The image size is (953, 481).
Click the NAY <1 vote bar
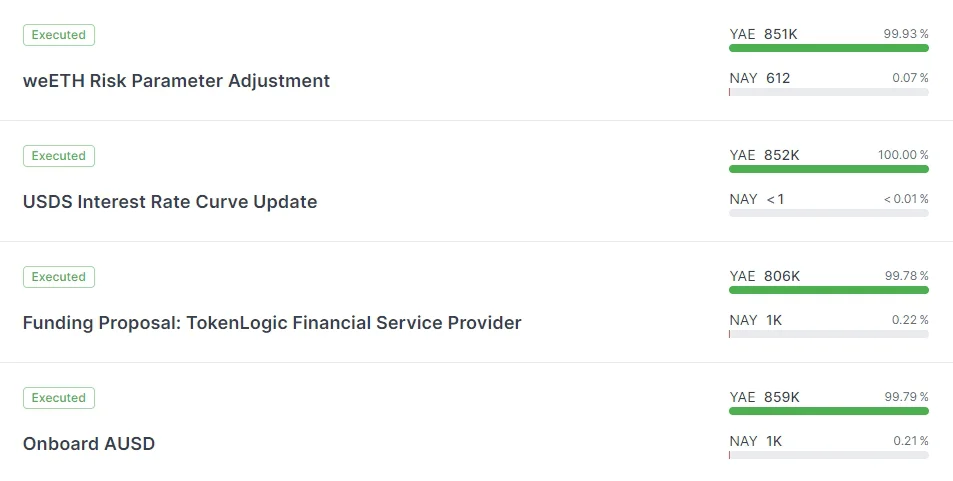click(x=828, y=213)
